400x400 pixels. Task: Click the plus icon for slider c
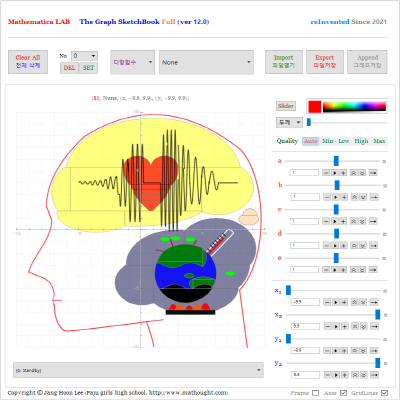click(343, 221)
